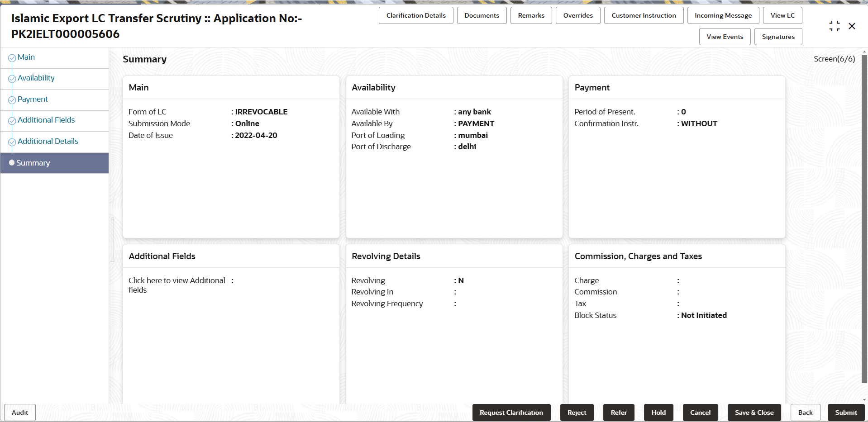This screenshot has height=422, width=868.
Task: Open the Main summary tile
Action: tap(231, 157)
